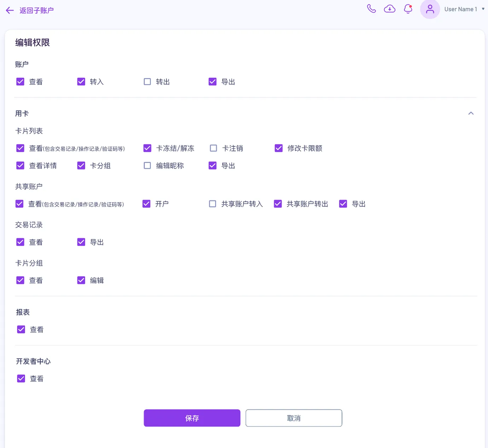The width and height of the screenshot is (488, 448).
Task: Toggle 查看详情 checkbox
Action: [x=21, y=166]
